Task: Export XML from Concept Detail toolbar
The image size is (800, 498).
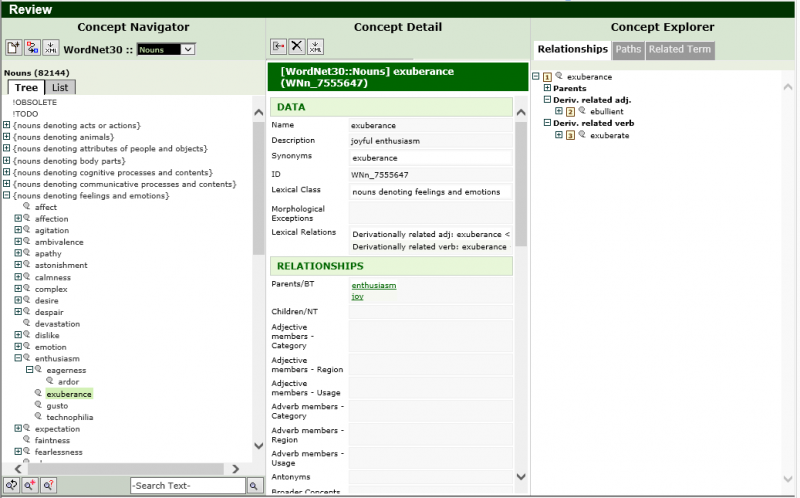Action: tap(315, 46)
